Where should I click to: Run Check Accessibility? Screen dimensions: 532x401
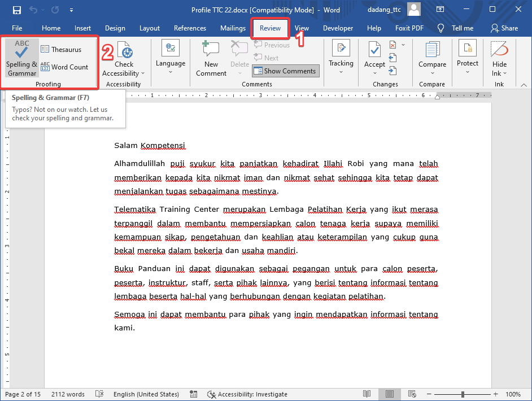click(123, 56)
